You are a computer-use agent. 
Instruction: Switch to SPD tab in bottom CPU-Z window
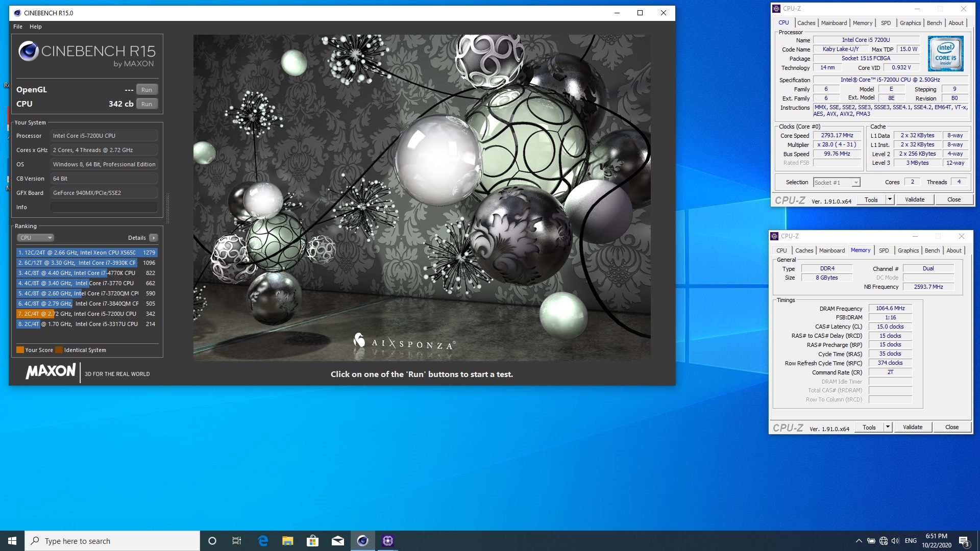tap(884, 251)
